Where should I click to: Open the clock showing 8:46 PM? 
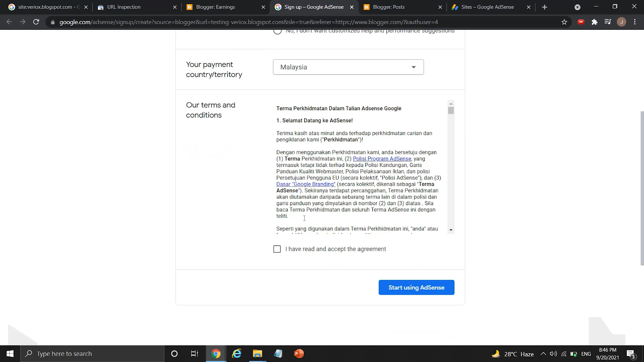[x=607, y=354]
